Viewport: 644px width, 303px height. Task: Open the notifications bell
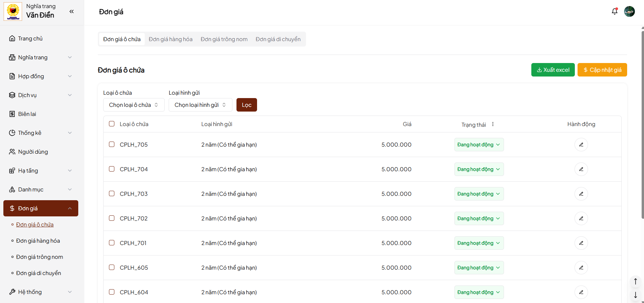pyautogui.click(x=614, y=11)
